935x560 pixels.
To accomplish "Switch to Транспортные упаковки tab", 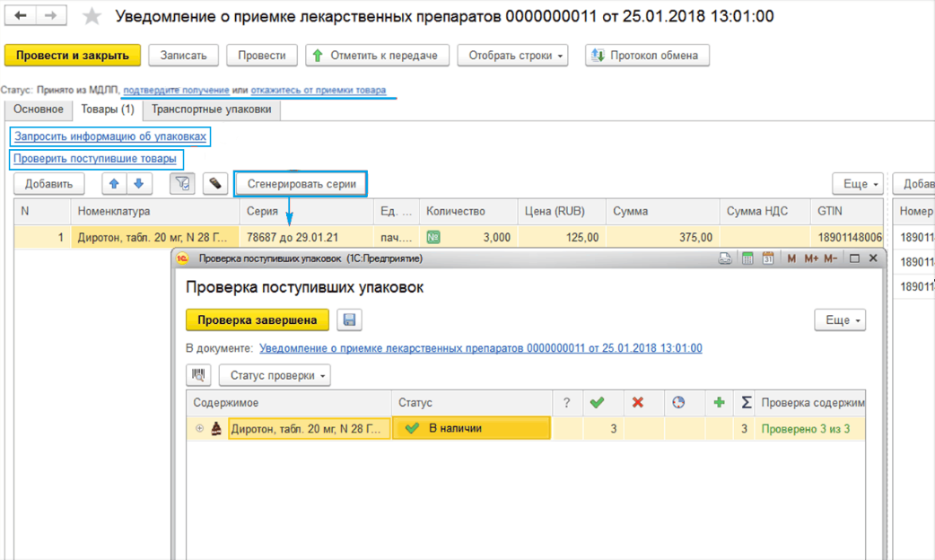I will 212,109.
